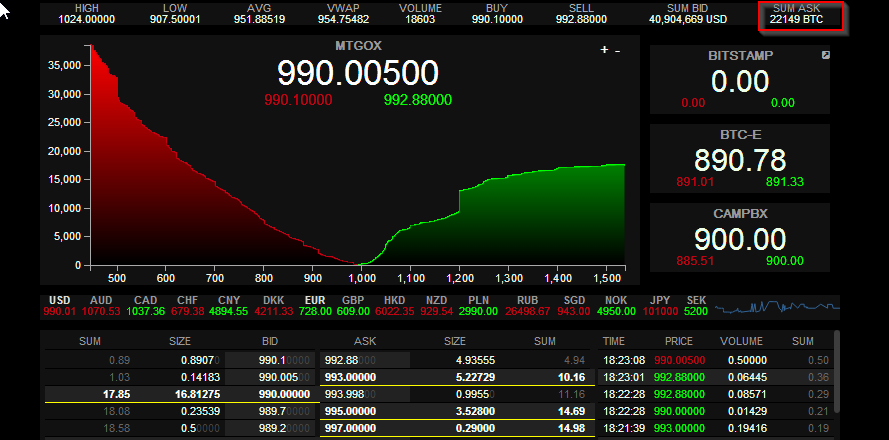Select NOK currency tab

pyautogui.click(x=617, y=306)
